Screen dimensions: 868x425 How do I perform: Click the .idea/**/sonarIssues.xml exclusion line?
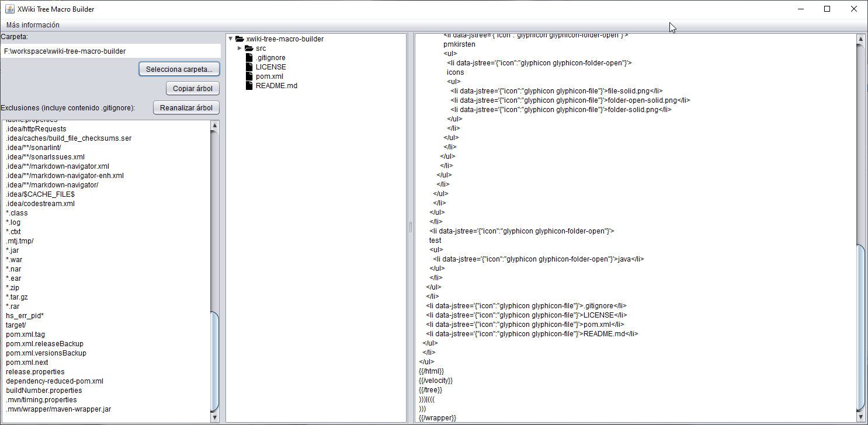(x=45, y=157)
